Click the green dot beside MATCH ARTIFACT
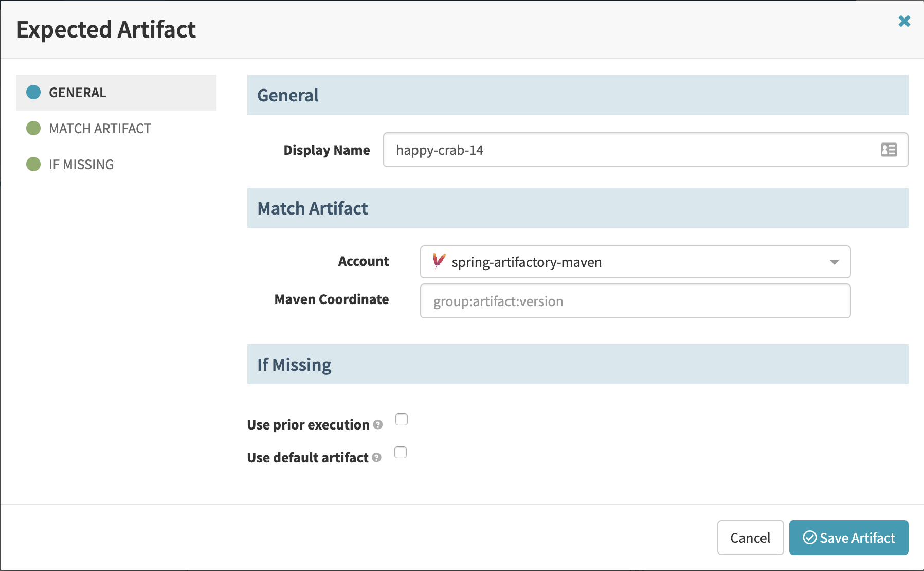The height and width of the screenshot is (571, 924). (33, 128)
